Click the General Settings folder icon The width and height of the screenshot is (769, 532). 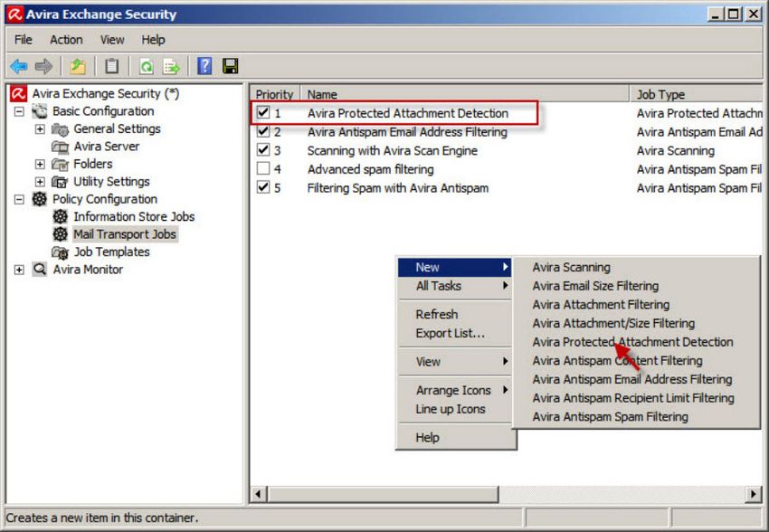pos(60,129)
